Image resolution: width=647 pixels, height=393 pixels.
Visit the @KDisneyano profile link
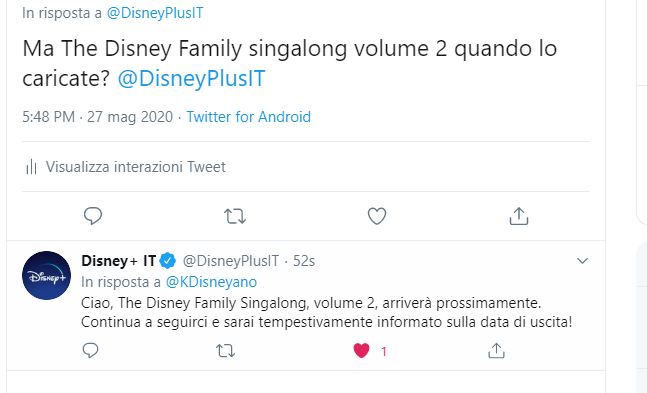click(211, 282)
